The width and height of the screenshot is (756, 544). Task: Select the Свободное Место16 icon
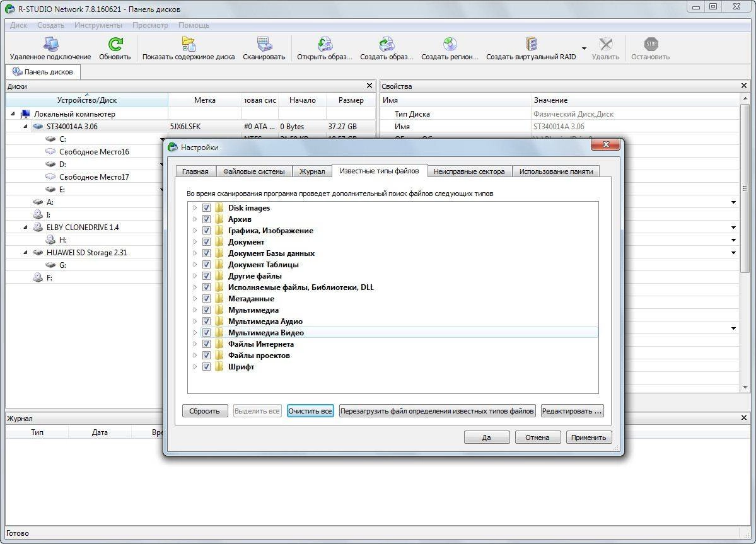click(50, 151)
